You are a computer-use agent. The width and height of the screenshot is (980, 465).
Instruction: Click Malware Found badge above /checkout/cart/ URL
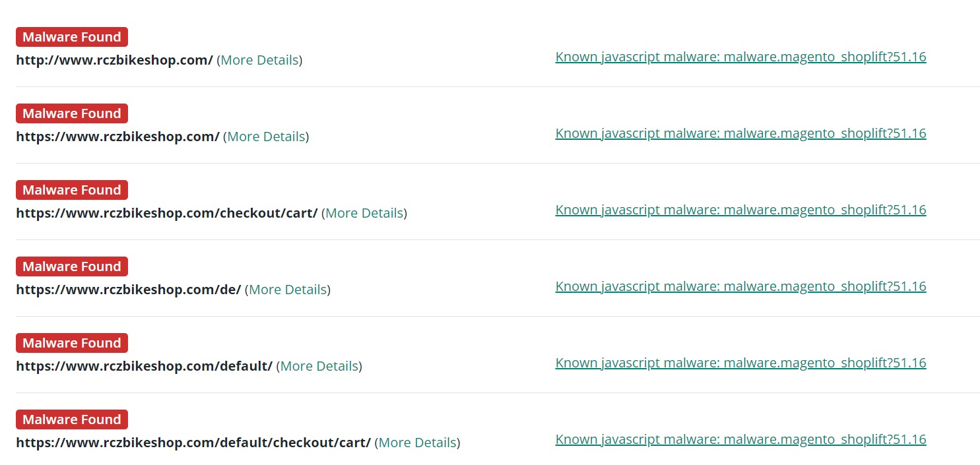point(72,190)
